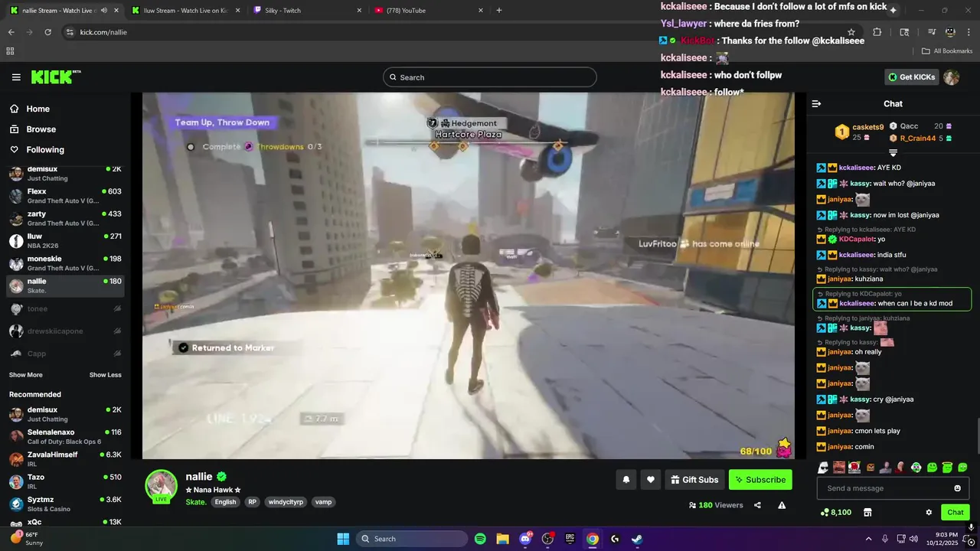Open All Bookmarks folder

(947, 51)
